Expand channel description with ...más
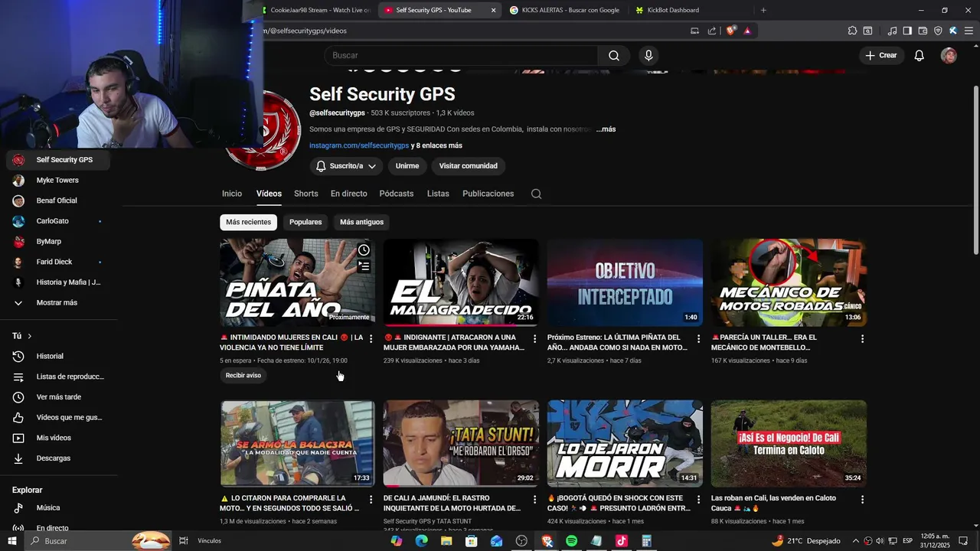Screen dimensions: 980x551 [x=606, y=129]
